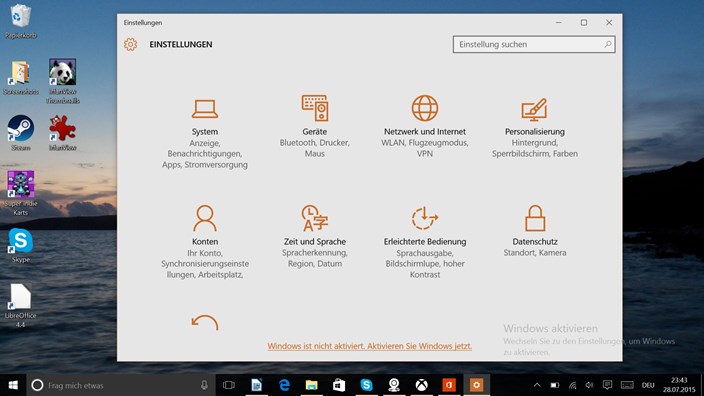Click the volume speaker tray icon

[590, 385]
